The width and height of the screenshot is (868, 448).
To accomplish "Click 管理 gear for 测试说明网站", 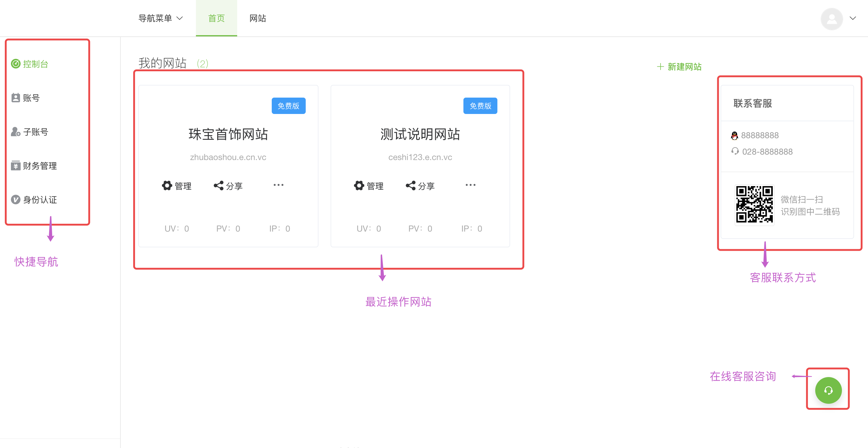I will [368, 186].
